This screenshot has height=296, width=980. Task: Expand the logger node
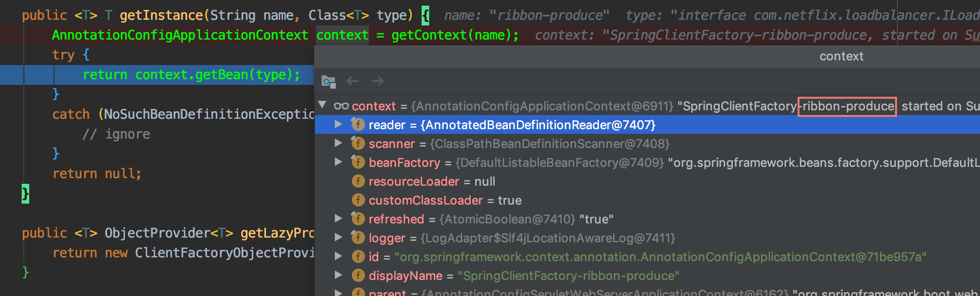coord(338,238)
